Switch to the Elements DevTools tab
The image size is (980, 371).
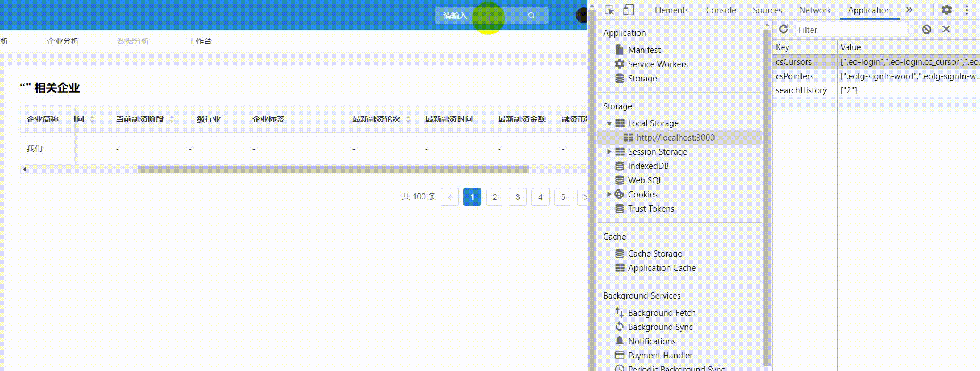click(671, 10)
